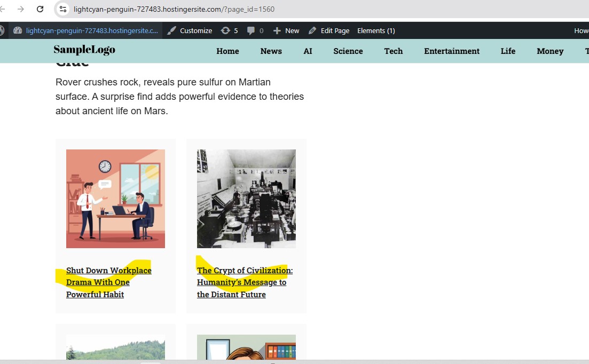Click the cartoon woman with bookshelf thumbnail

pos(246,347)
